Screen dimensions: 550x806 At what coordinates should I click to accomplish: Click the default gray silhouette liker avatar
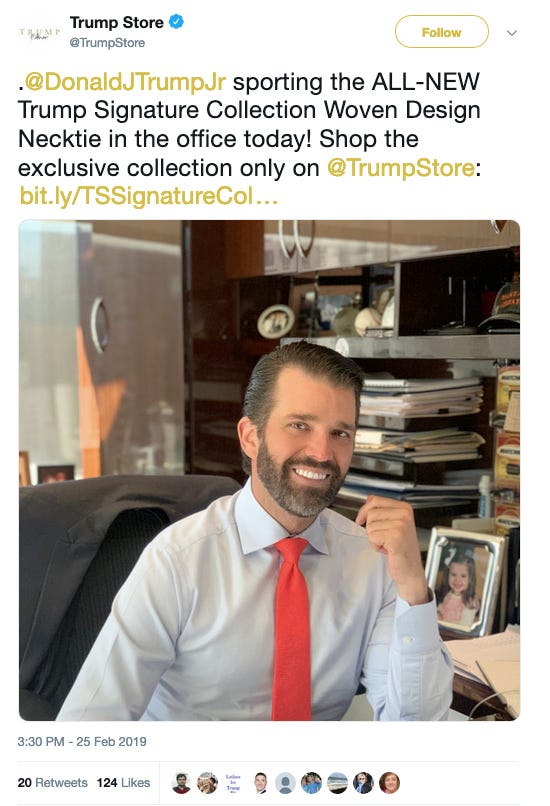tap(285, 783)
